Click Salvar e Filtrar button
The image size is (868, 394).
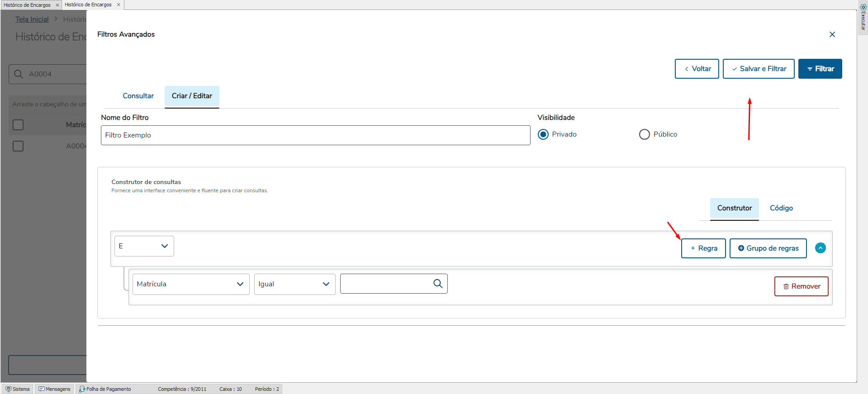[758, 69]
